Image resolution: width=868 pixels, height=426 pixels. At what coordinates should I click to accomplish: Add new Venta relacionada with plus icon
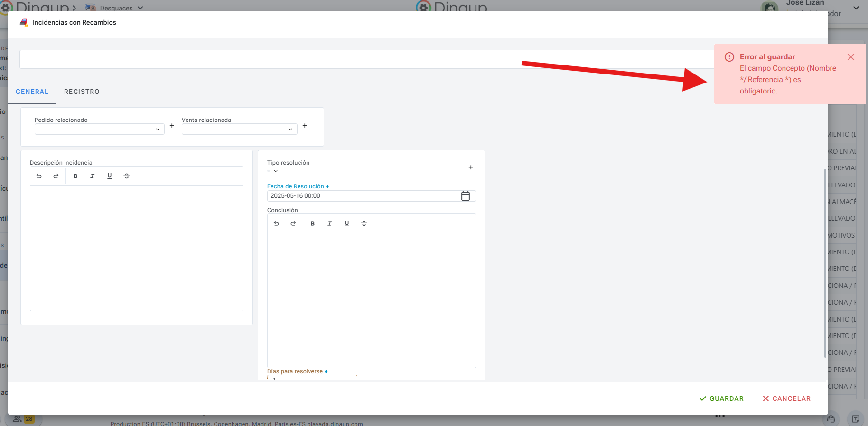pyautogui.click(x=305, y=126)
